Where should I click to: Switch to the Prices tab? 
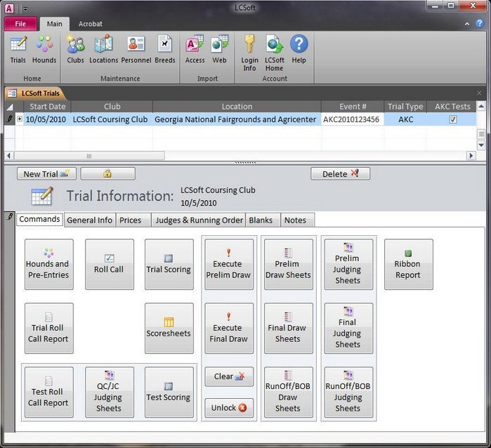[x=133, y=220]
